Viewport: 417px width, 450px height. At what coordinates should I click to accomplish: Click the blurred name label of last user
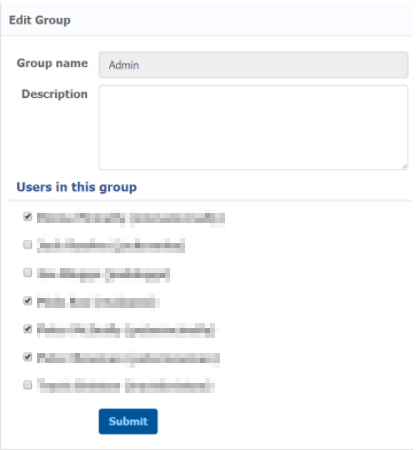[126, 386]
